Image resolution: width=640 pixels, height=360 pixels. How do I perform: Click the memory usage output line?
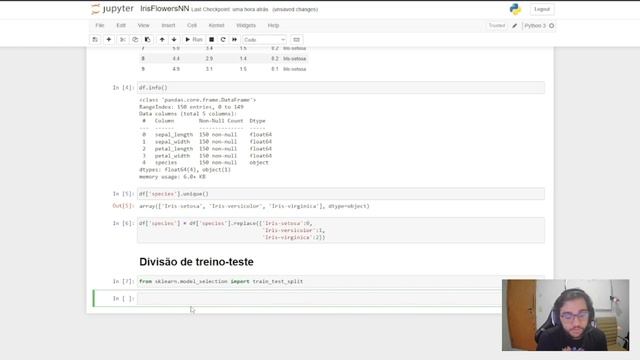tap(172, 177)
